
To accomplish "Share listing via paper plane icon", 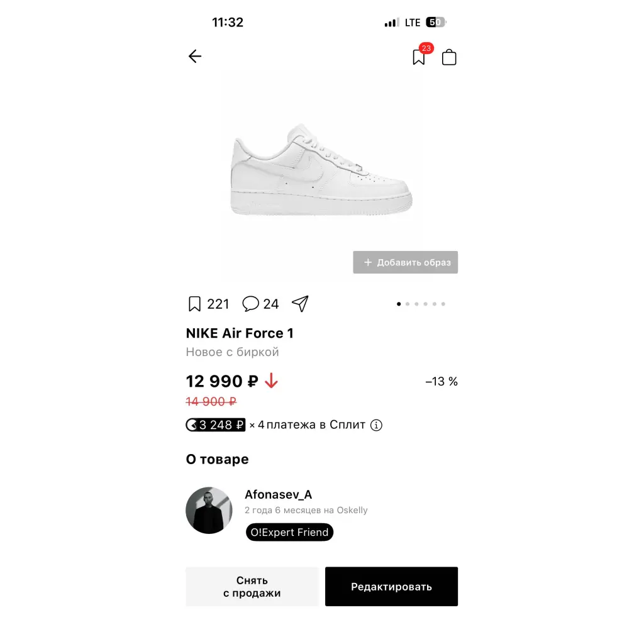I will point(300,304).
